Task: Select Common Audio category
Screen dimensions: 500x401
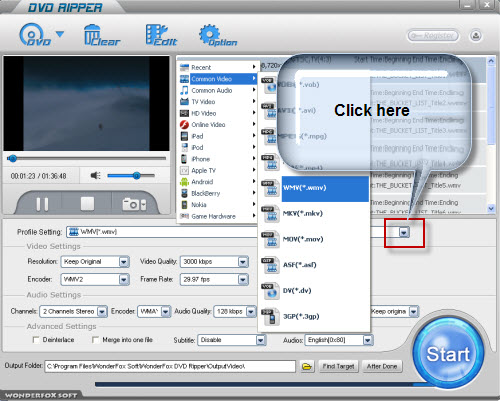Action: tap(218, 90)
